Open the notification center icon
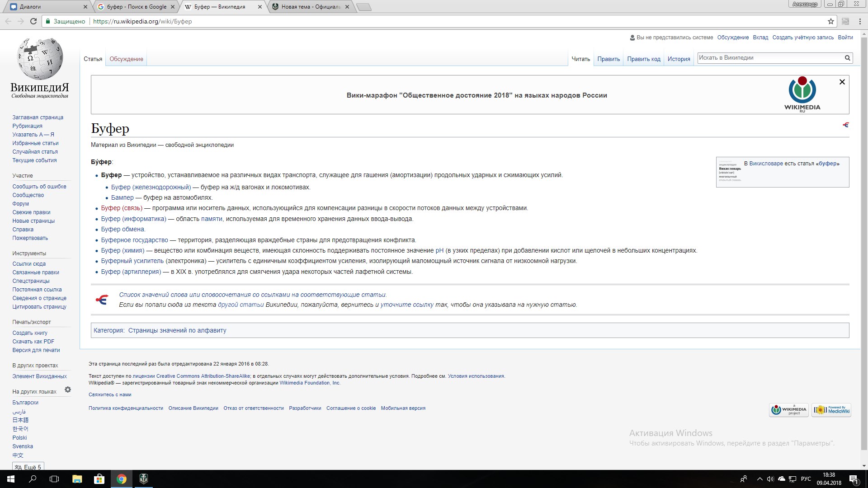Viewport: 868px width, 488px height. (854, 479)
